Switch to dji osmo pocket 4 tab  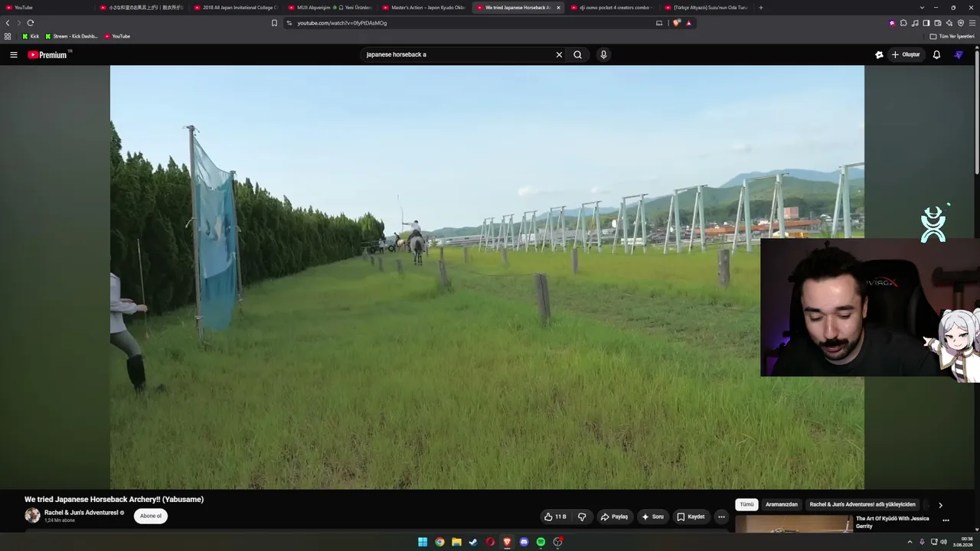[612, 8]
